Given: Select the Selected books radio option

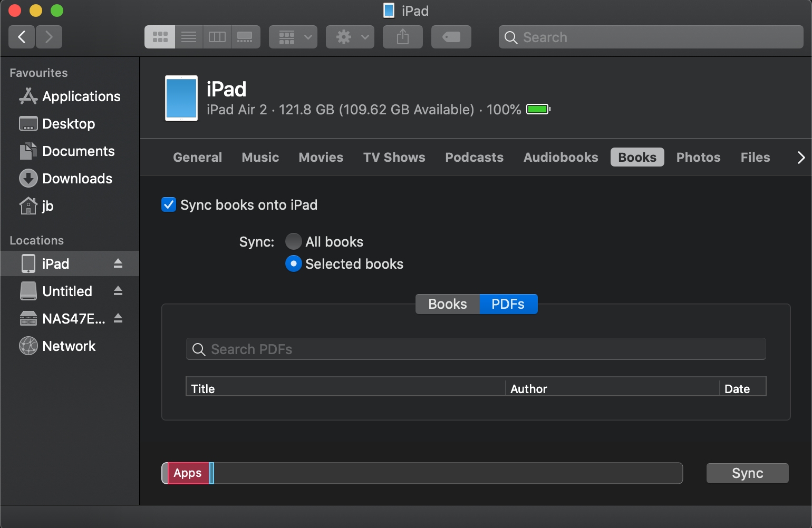Looking at the screenshot, I should click(294, 263).
